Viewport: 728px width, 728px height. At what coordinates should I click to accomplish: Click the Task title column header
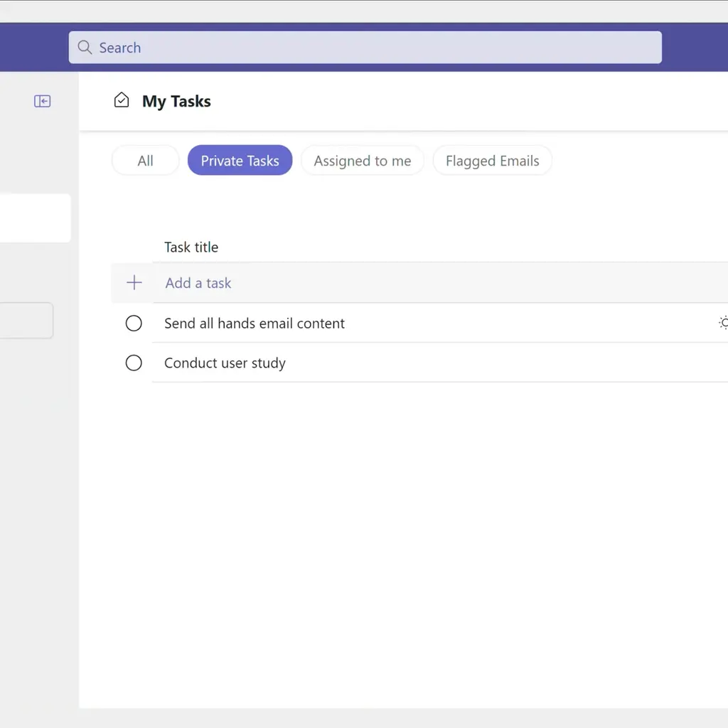(x=191, y=247)
